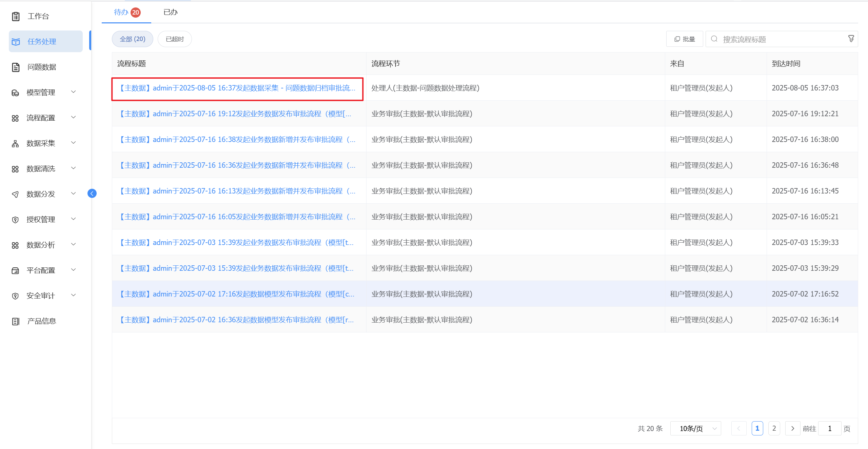Click the 工作台 clipboard icon

point(16,16)
